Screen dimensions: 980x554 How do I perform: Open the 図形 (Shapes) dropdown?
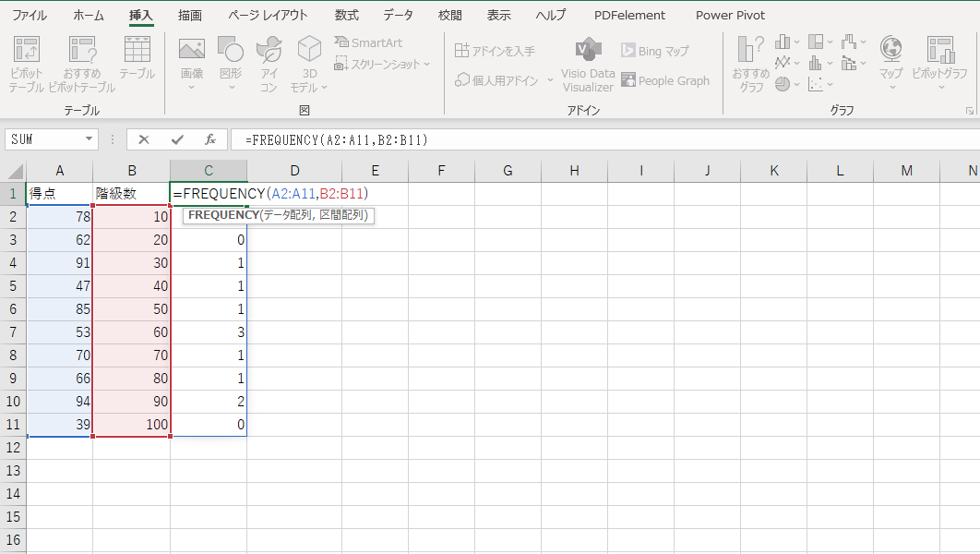click(231, 65)
